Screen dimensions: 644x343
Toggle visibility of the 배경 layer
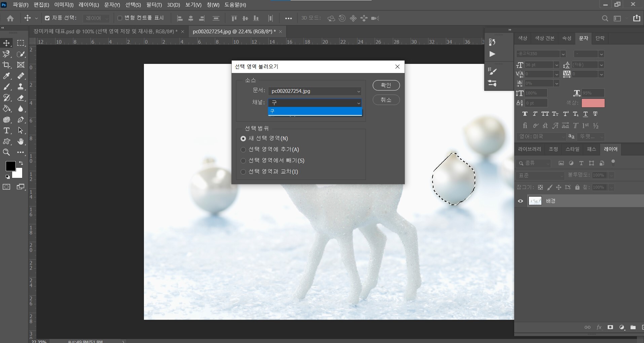(521, 201)
